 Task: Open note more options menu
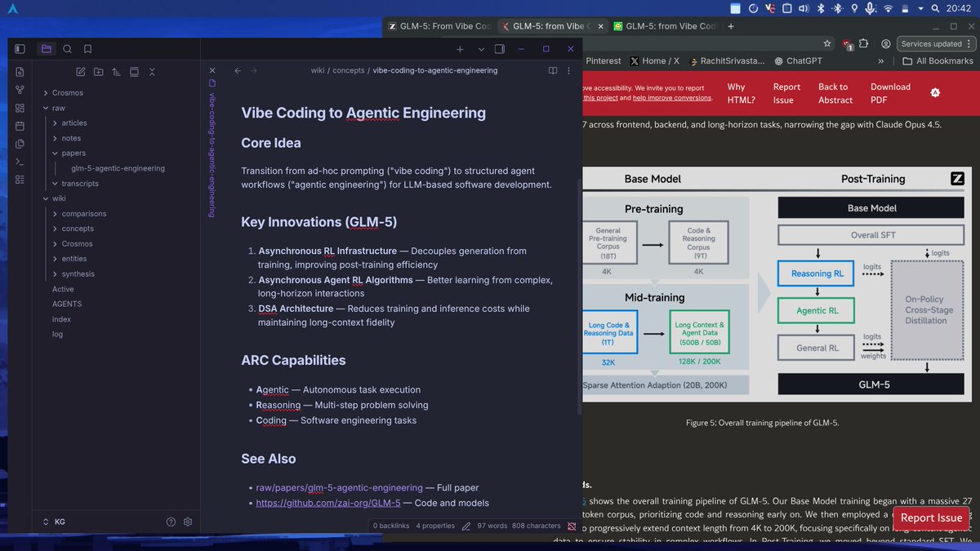[x=569, y=71]
